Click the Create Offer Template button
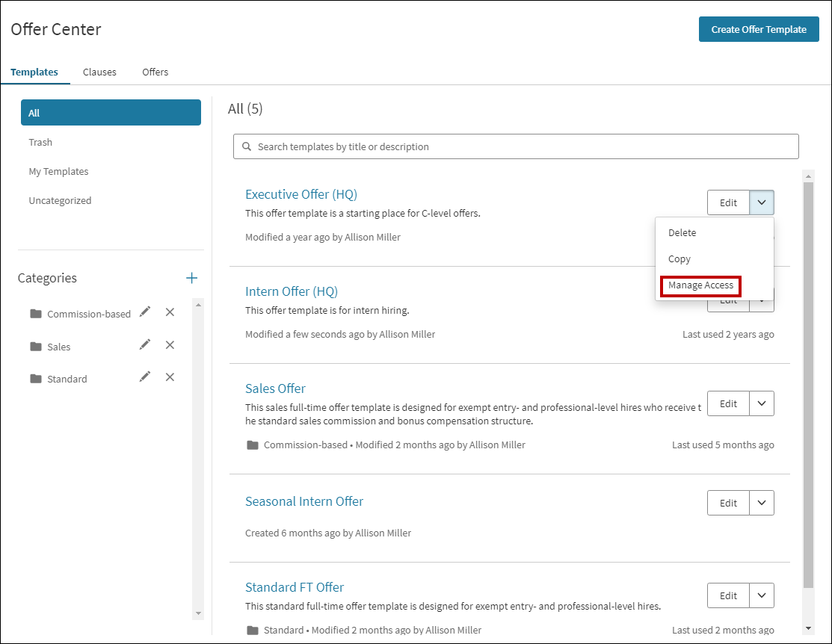Viewport: 832px width, 644px height. pyautogui.click(x=759, y=29)
